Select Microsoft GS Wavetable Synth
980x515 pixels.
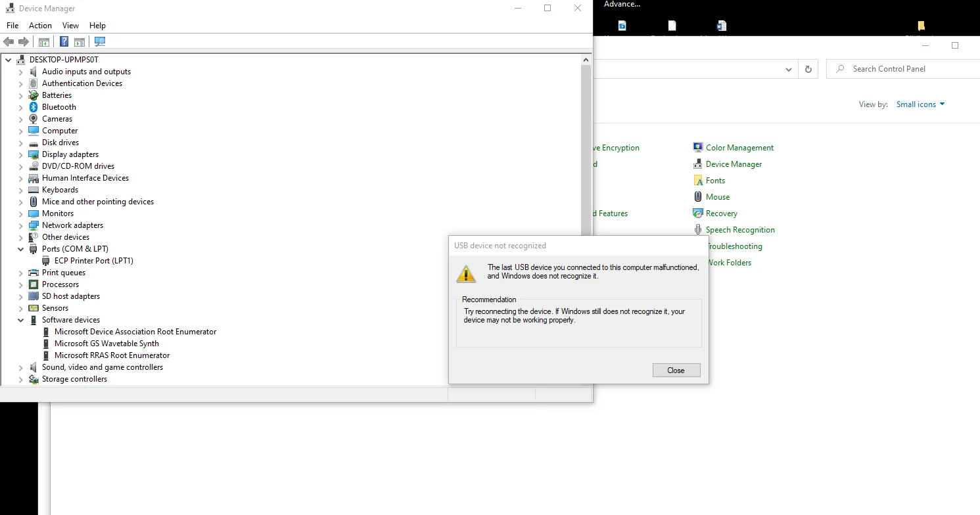click(x=106, y=344)
